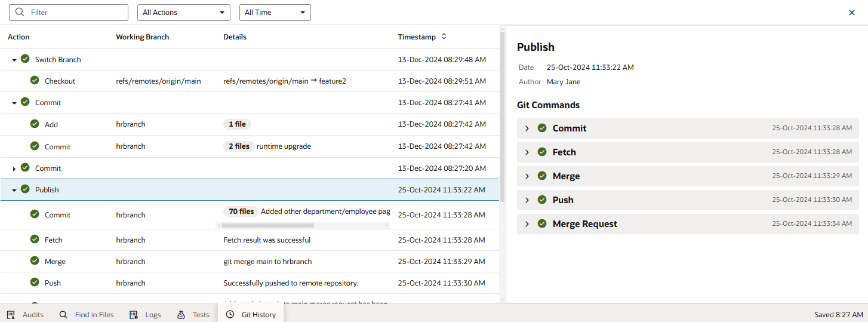This screenshot has height=322, width=868.
Task: Click the success icon on Add row
Action: [35, 124]
